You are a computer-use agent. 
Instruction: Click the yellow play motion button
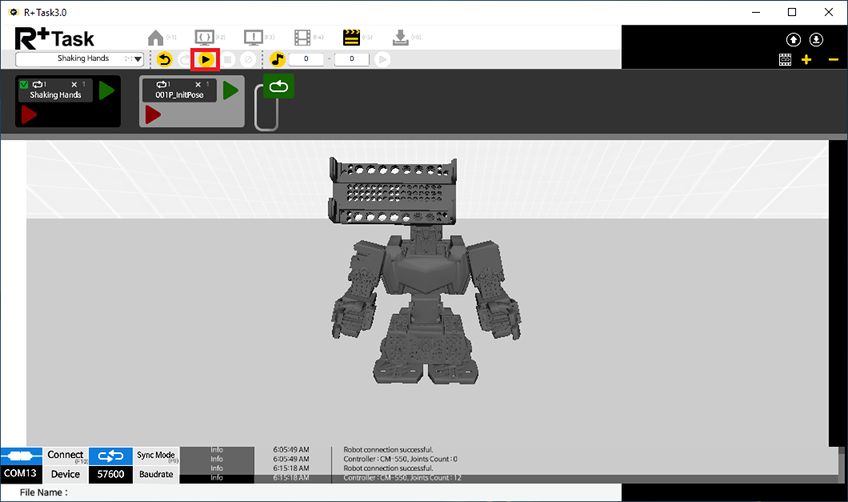205,60
